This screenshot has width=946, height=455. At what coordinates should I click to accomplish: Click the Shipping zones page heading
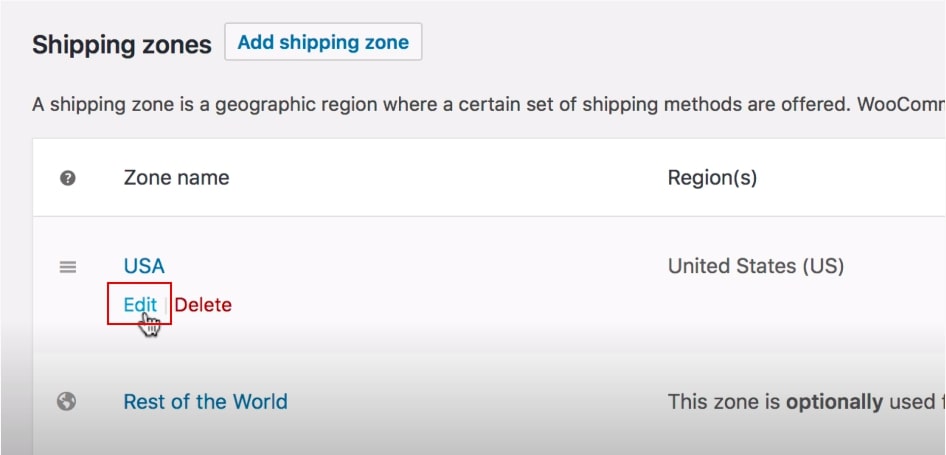click(122, 45)
